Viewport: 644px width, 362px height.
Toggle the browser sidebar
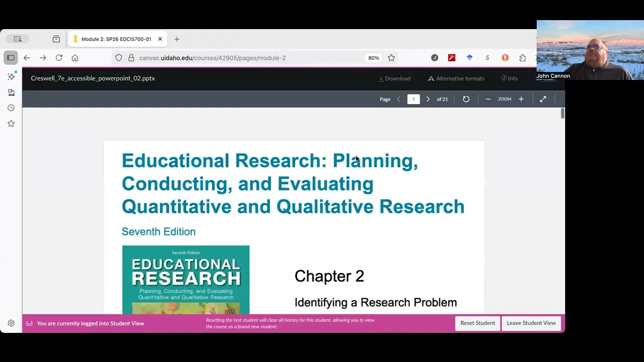pyautogui.click(x=11, y=58)
